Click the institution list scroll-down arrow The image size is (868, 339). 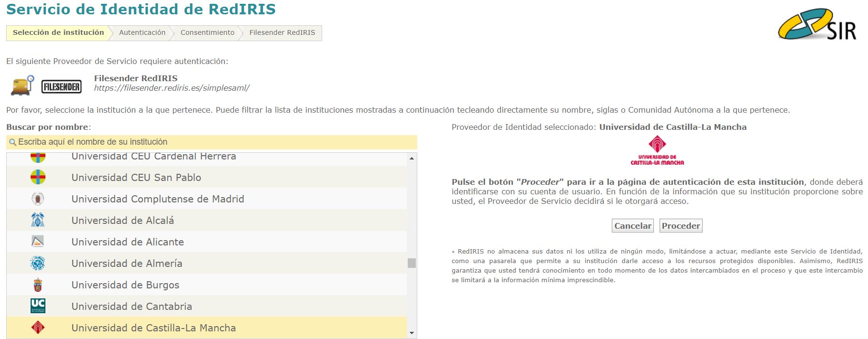pyautogui.click(x=412, y=333)
